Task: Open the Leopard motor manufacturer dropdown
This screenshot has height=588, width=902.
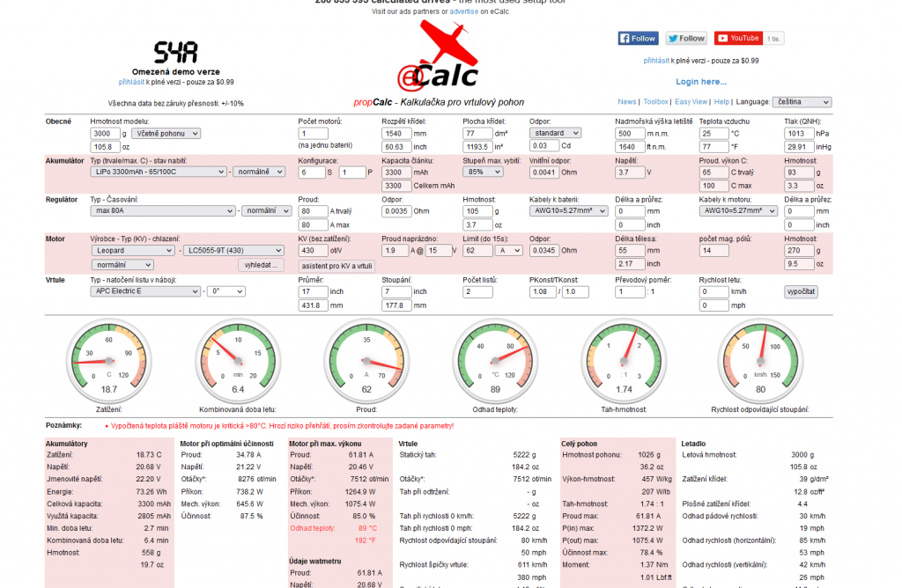Action: [x=132, y=251]
